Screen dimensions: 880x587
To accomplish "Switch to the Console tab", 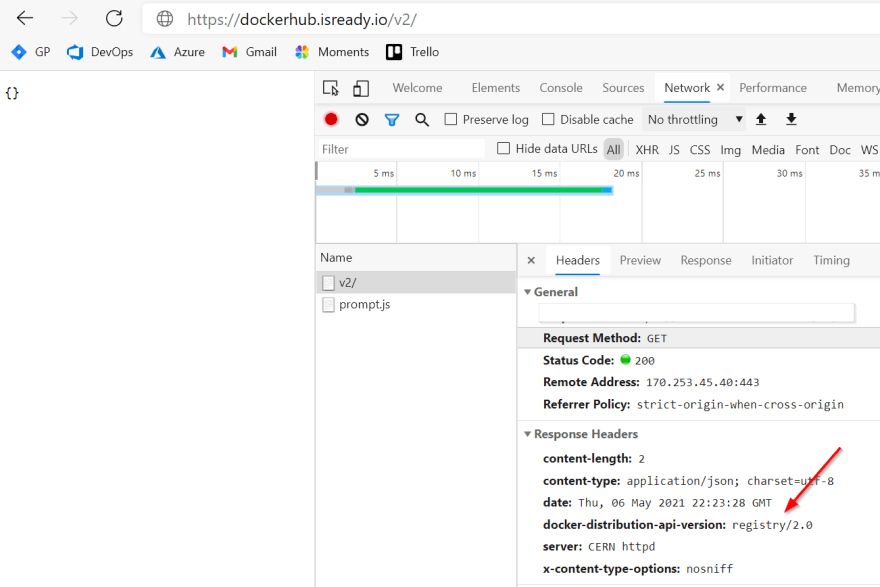I will coord(561,88).
